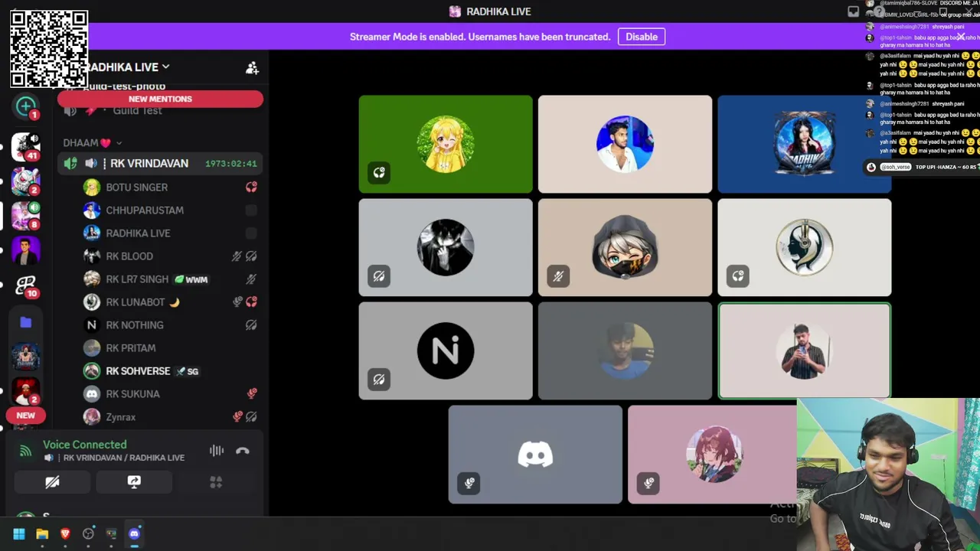This screenshot has width=980, height=551.
Task: Open the server icon with 10 badge
Action: coord(26,285)
